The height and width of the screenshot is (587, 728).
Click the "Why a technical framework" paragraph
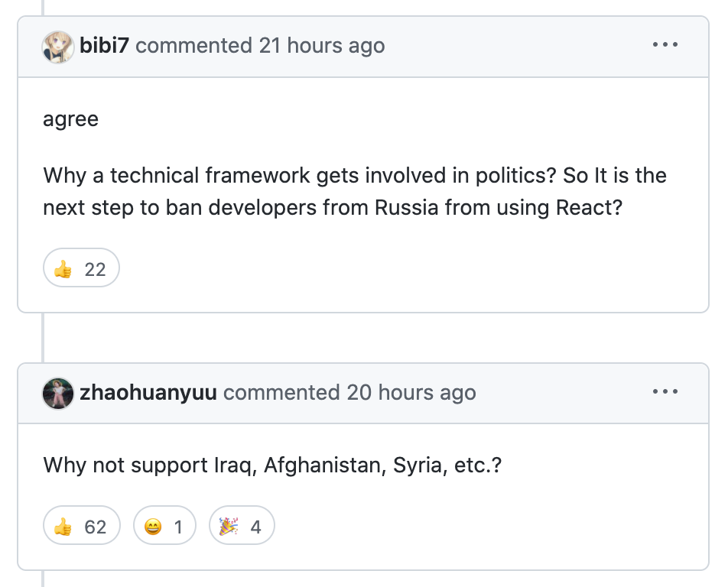coord(355,191)
